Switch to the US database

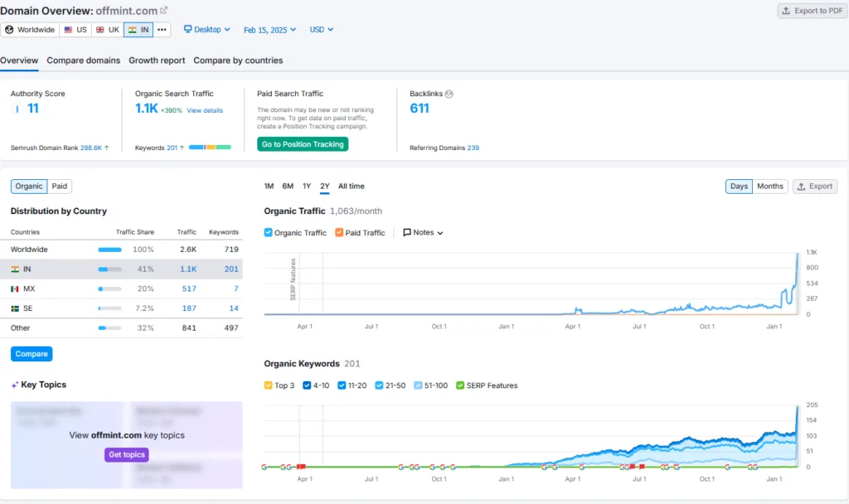pyautogui.click(x=75, y=30)
